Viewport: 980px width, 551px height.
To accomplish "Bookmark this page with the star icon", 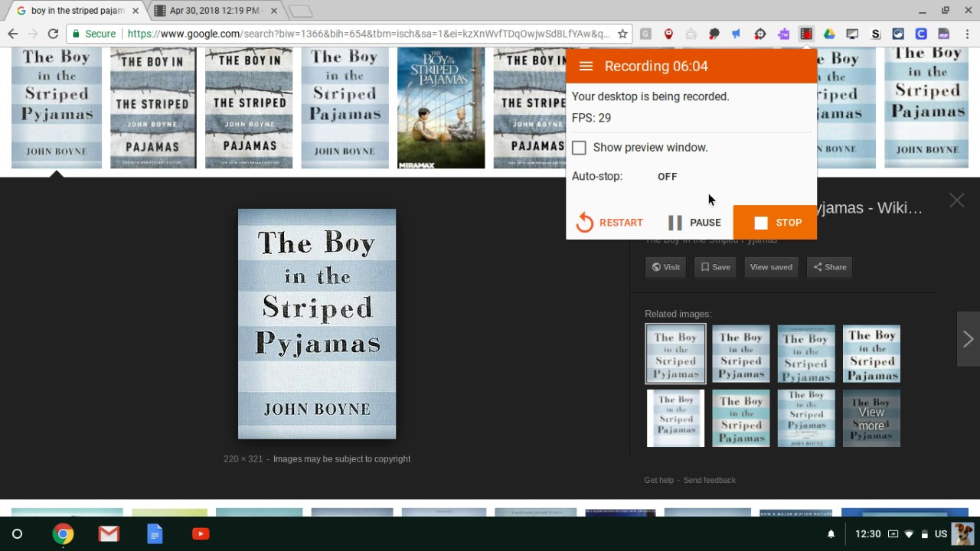I will [x=622, y=34].
